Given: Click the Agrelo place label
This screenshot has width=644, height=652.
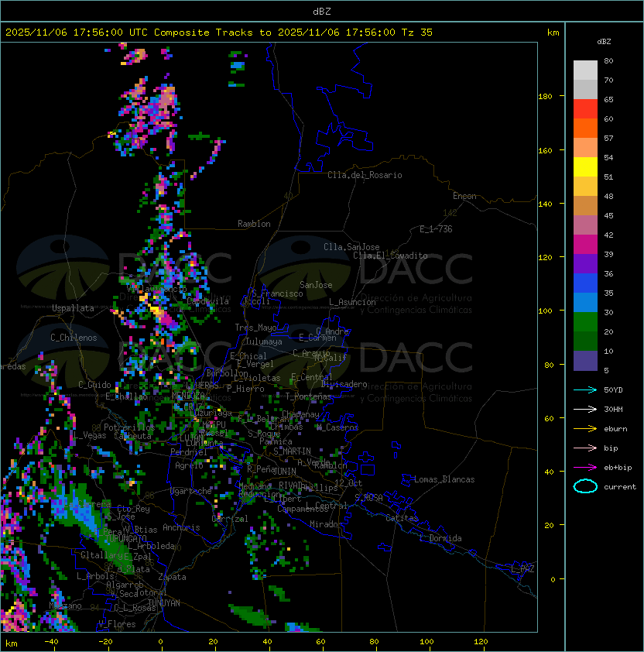Looking at the screenshot, I should 189,465.
